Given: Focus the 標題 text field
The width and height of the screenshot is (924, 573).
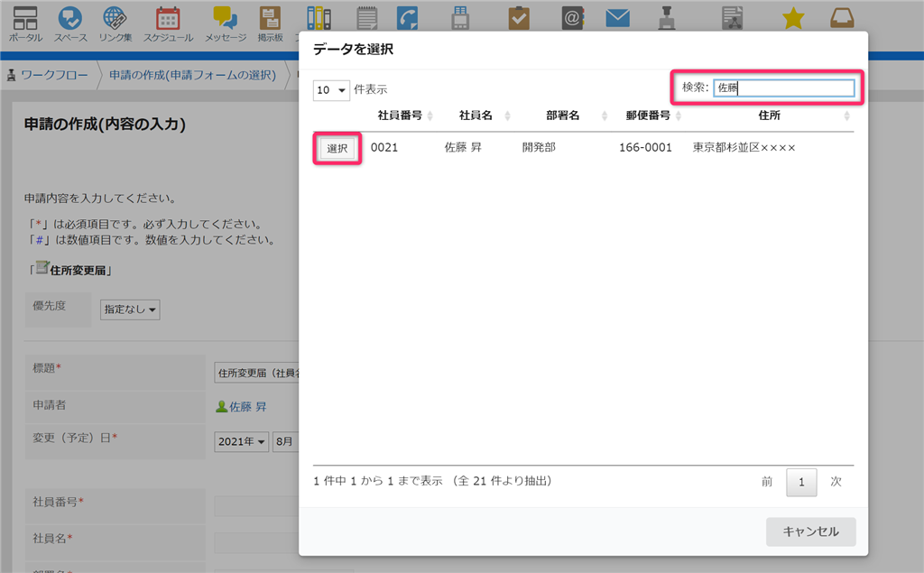Looking at the screenshot, I should tap(257, 374).
